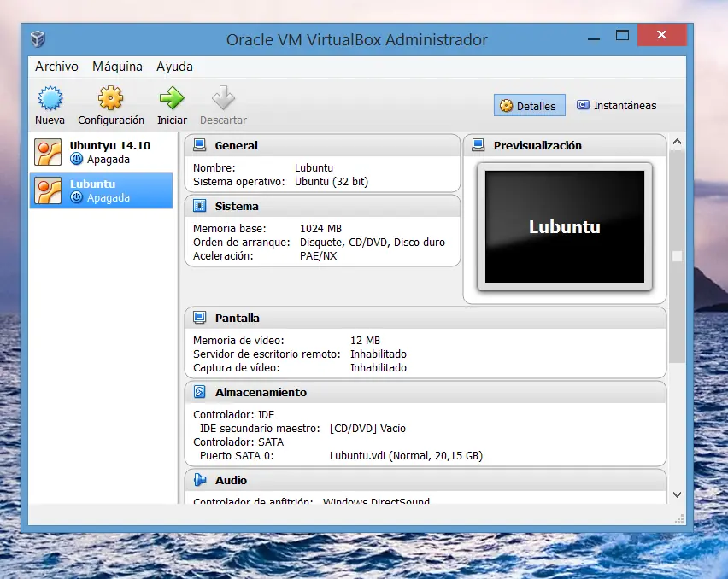Viewport: 728px width, 579px height.
Task: Click the Lubuntu preview thumbnail
Action: click(564, 227)
